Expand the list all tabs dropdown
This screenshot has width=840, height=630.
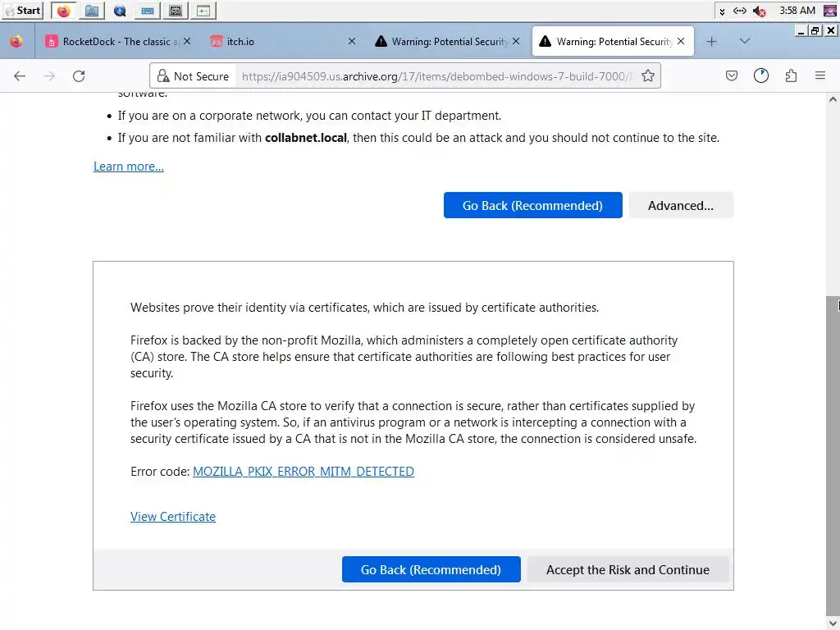[x=745, y=41]
